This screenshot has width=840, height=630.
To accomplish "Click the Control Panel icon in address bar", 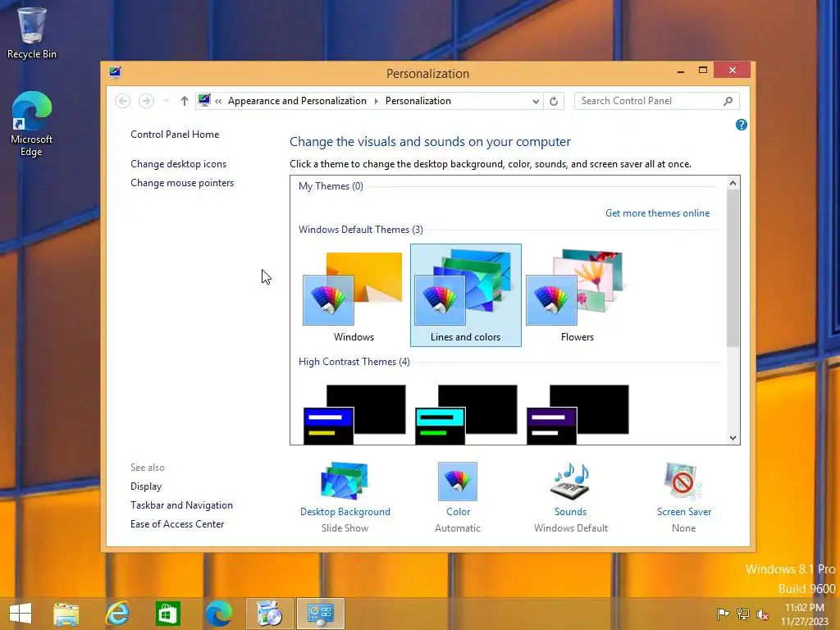I will click(204, 100).
